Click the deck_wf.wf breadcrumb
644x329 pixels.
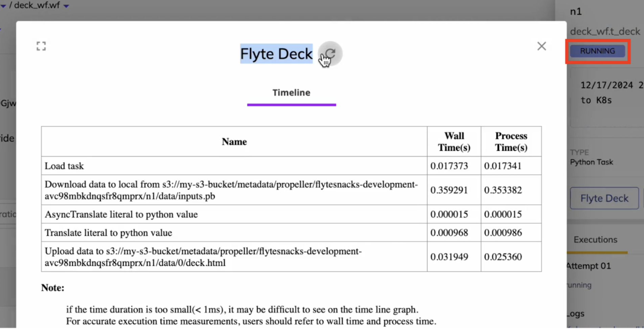click(x=37, y=5)
